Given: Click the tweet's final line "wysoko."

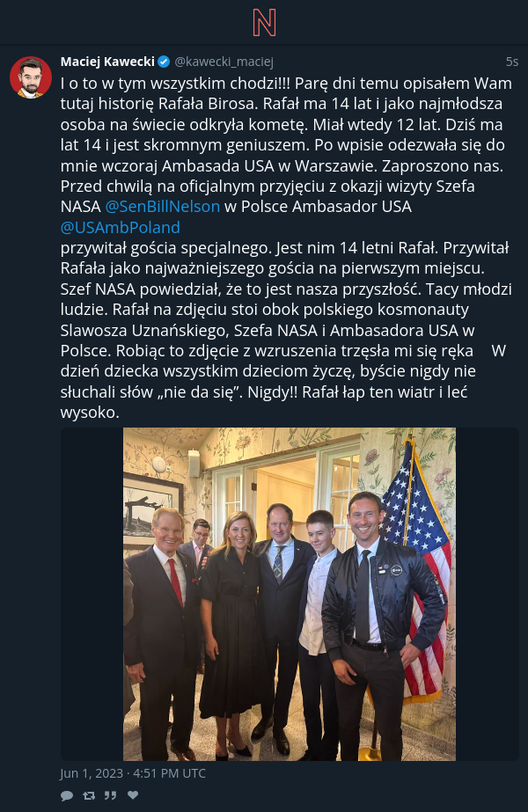Looking at the screenshot, I should [90, 413].
